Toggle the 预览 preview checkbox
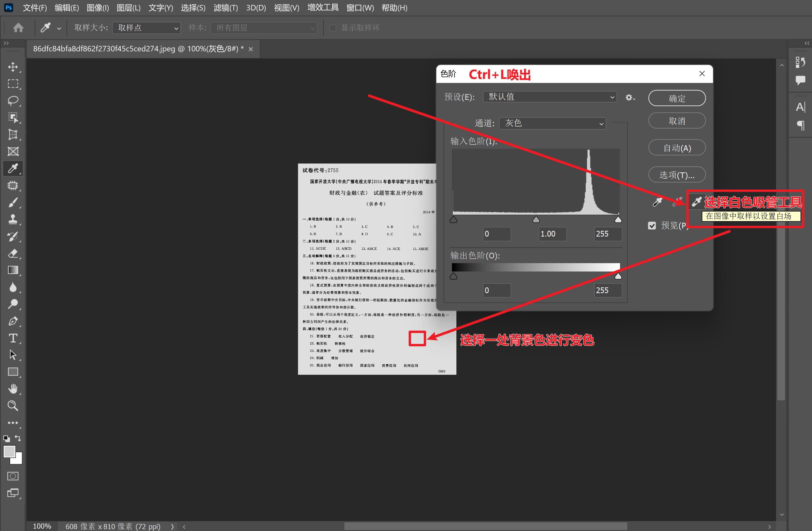Screen dimensions: 812x531 652,226
